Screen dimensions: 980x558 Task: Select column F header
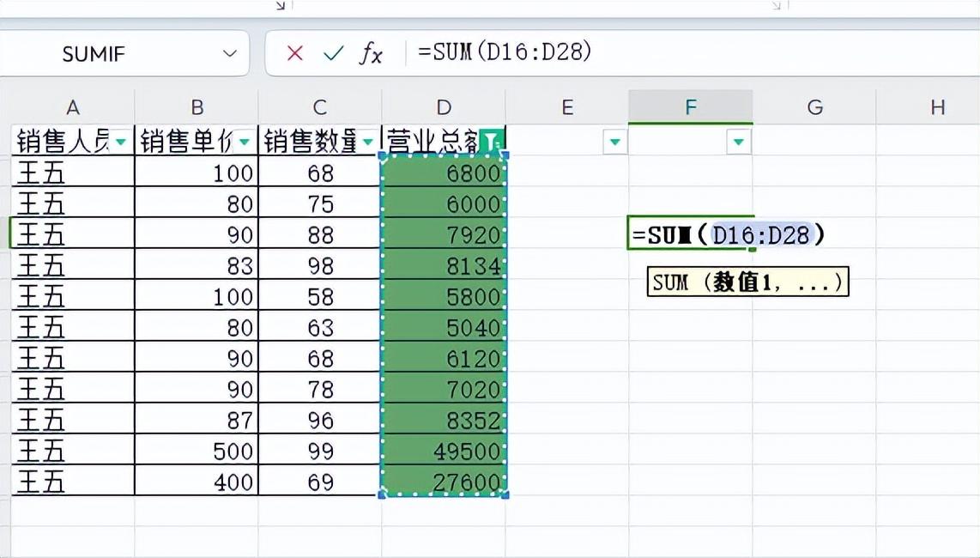pyautogui.click(x=691, y=107)
